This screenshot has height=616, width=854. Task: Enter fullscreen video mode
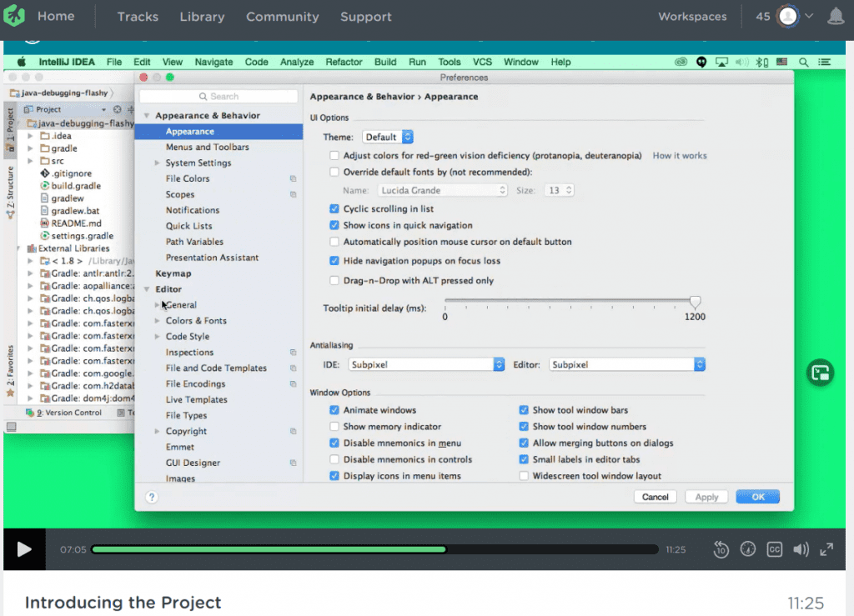point(826,549)
